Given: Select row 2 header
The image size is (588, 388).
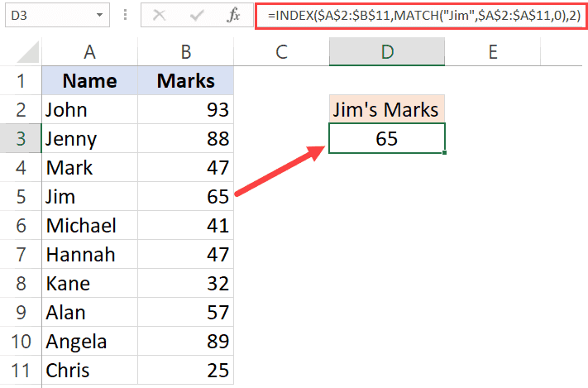Looking at the screenshot, I should pyautogui.click(x=21, y=109).
